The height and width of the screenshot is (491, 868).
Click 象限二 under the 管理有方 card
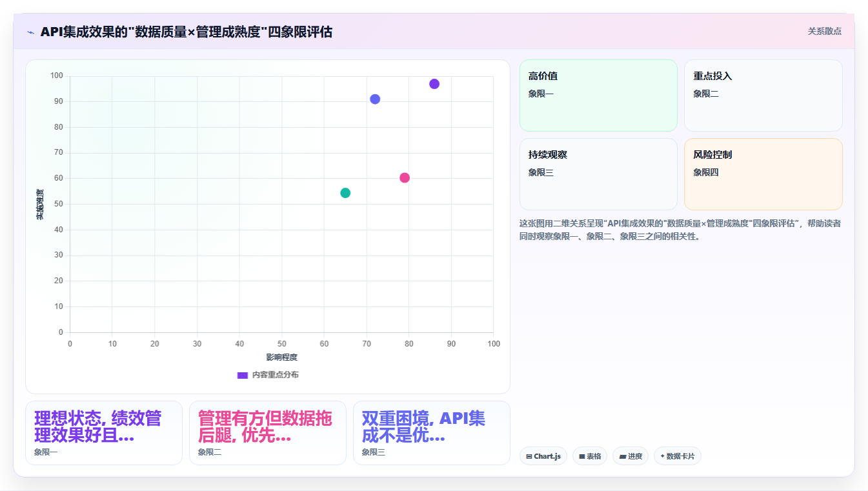point(210,452)
